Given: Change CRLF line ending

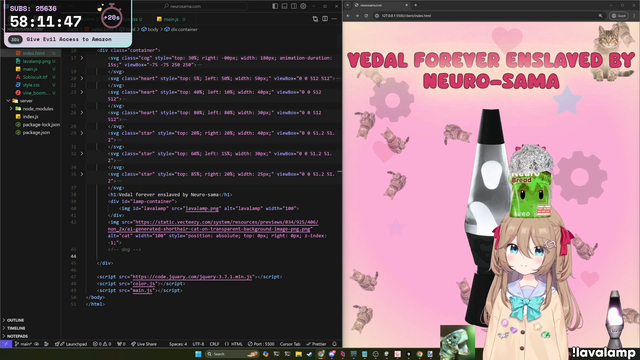Looking at the screenshot, I should click(x=214, y=344).
